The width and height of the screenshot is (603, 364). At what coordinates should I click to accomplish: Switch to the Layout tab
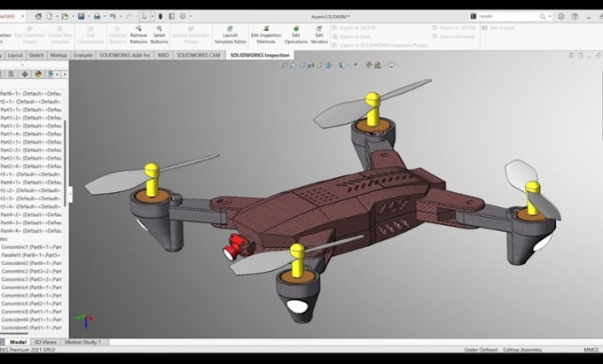[x=15, y=55]
